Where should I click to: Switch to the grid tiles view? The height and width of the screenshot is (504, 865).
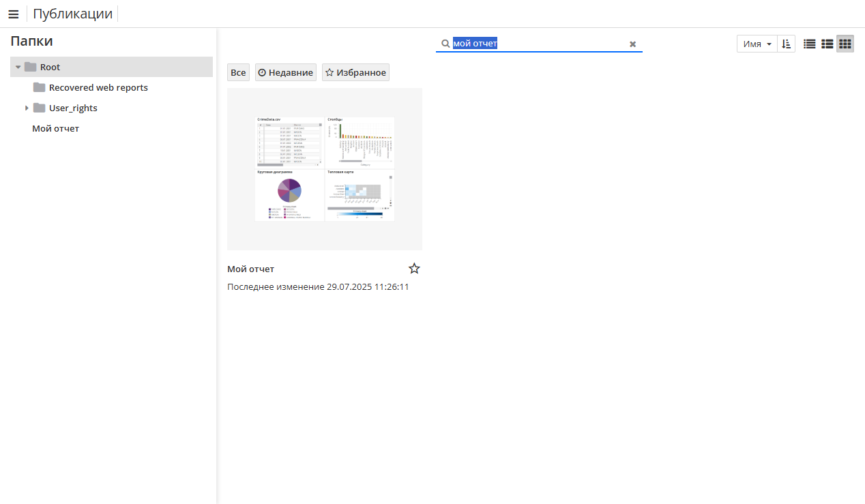pos(845,44)
